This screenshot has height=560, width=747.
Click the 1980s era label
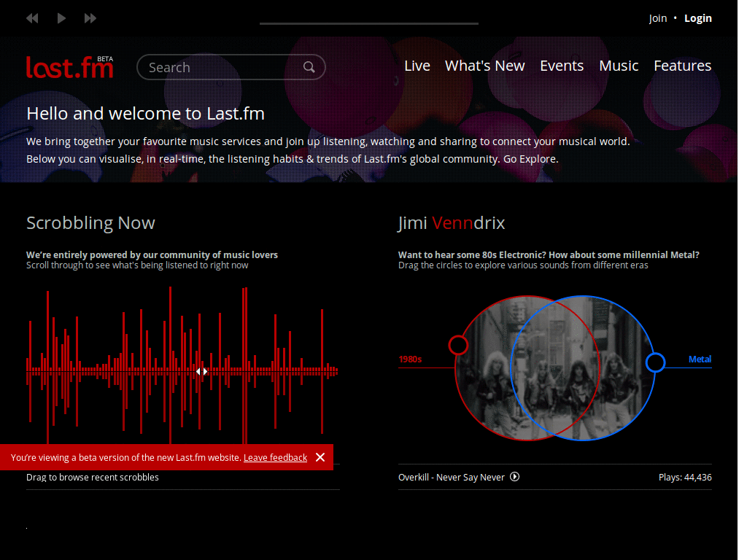(x=410, y=359)
